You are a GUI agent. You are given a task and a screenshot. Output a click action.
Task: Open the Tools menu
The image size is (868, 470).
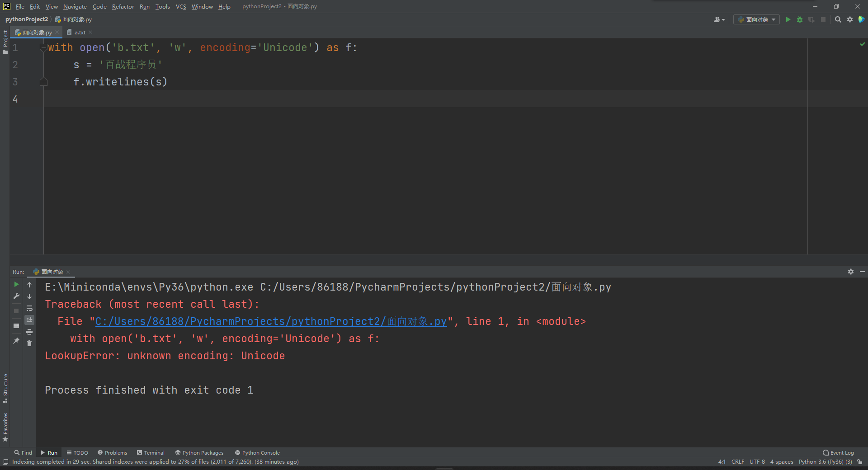tap(162, 6)
